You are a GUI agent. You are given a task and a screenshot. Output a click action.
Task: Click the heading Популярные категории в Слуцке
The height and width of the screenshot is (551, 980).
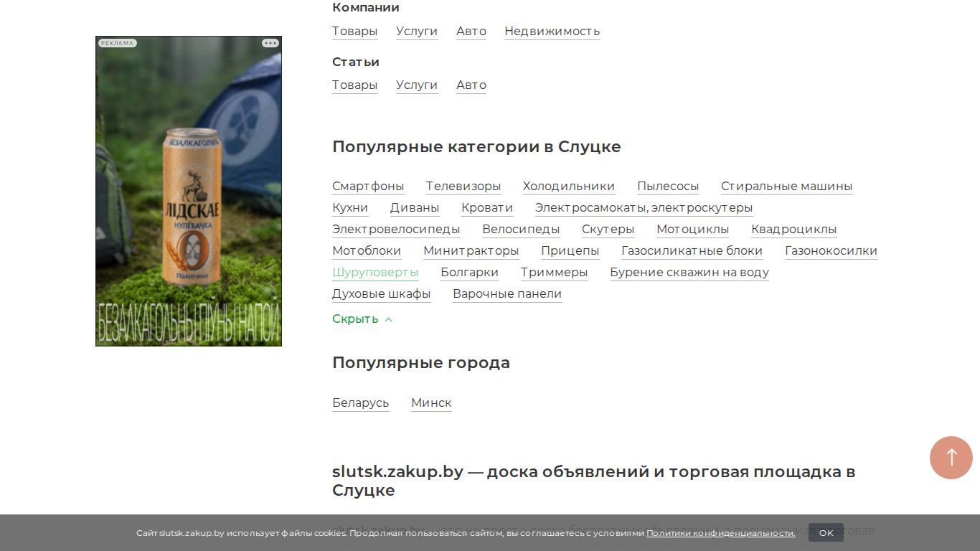pyautogui.click(x=476, y=147)
